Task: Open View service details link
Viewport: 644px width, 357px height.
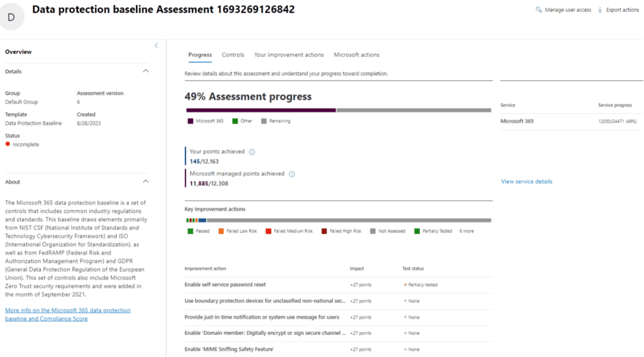Action: pyautogui.click(x=526, y=182)
